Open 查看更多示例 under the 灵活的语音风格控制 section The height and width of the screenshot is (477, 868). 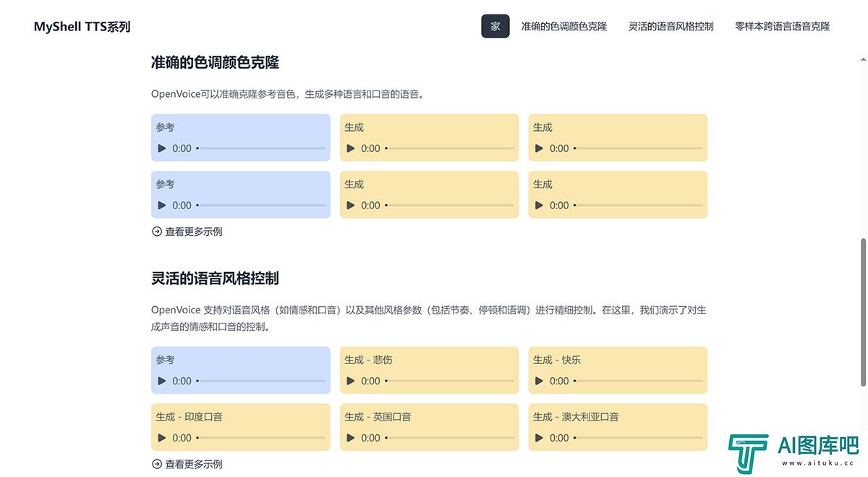[x=187, y=464]
